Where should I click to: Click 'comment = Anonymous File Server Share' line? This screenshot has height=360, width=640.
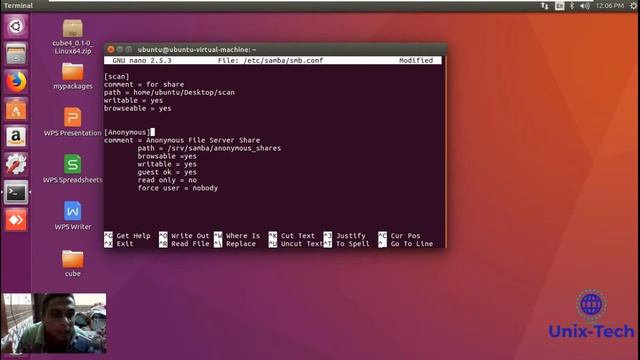point(182,140)
